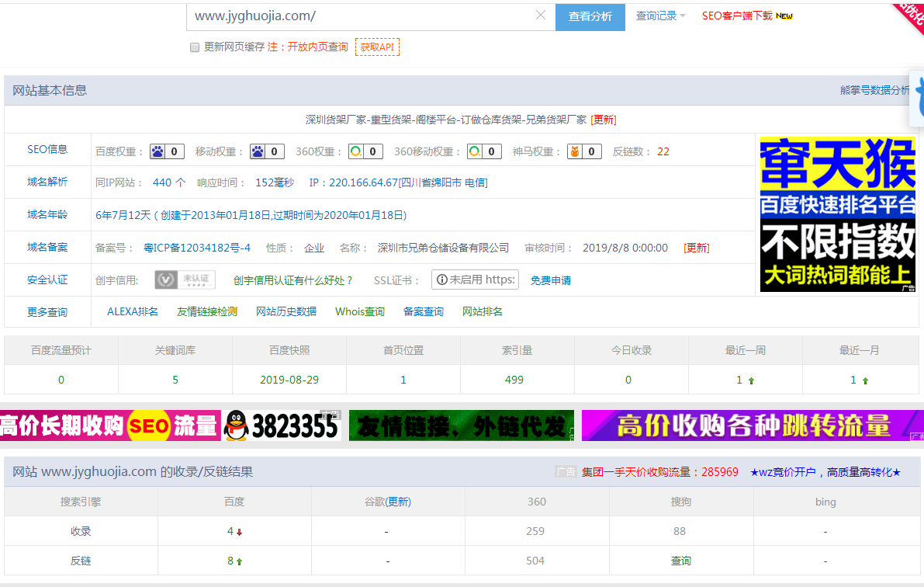Open the 友情链接检测 link

pyautogui.click(x=207, y=311)
